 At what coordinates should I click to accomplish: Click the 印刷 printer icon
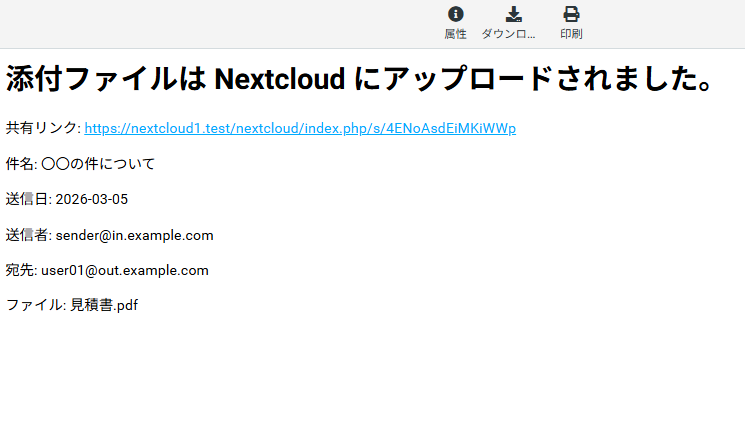pyautogui.click(x=571, y=14)
